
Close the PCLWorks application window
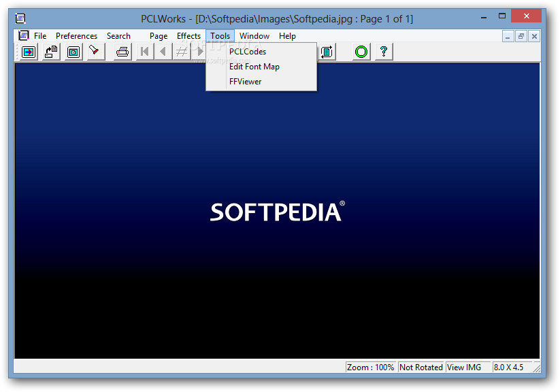526,16
